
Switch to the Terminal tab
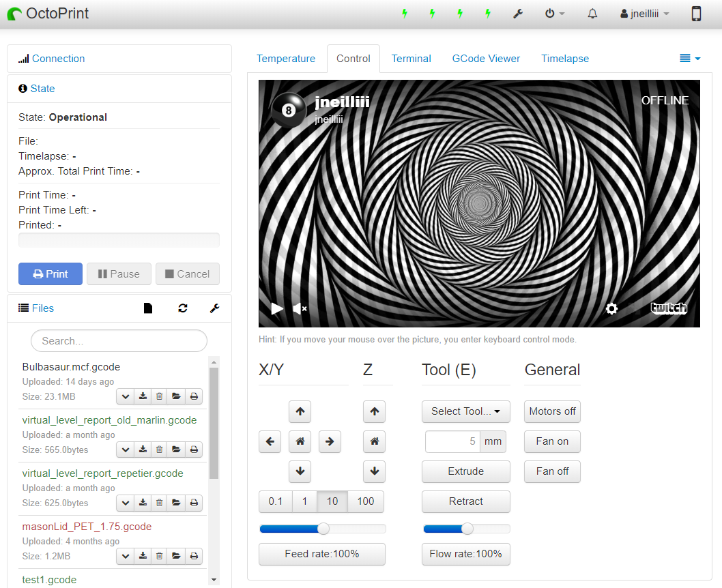[411, 59]
